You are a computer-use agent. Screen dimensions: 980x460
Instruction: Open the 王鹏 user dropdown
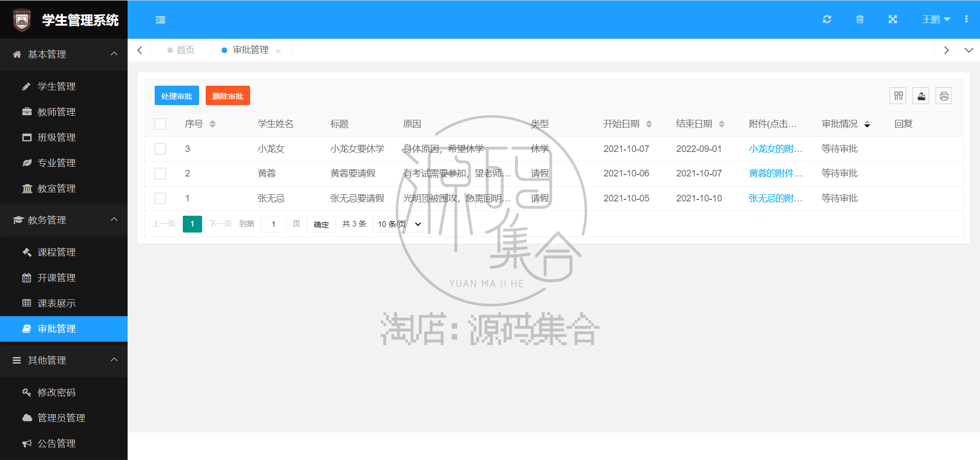(936, 19)
